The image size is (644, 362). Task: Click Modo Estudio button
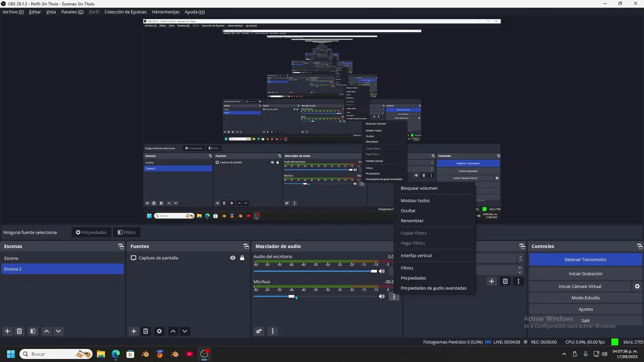click(x=585, y=298)
